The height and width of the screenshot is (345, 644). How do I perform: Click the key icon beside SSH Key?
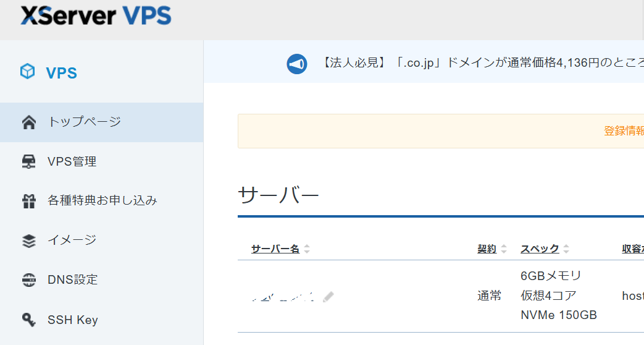pos(28,320)
